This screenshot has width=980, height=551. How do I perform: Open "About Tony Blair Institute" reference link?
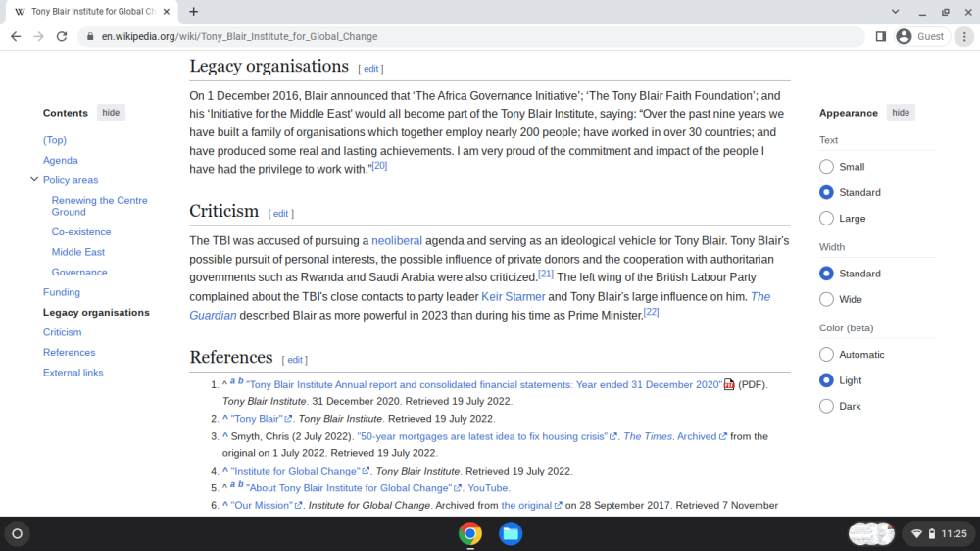pyautogui.click(x=350, y=488)
